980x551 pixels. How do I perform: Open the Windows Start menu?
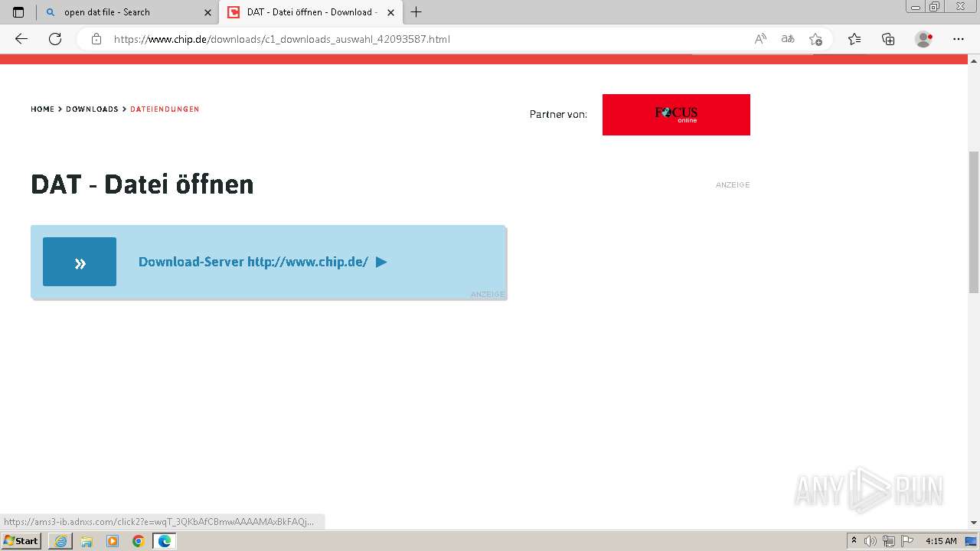[x=21, y=541]
